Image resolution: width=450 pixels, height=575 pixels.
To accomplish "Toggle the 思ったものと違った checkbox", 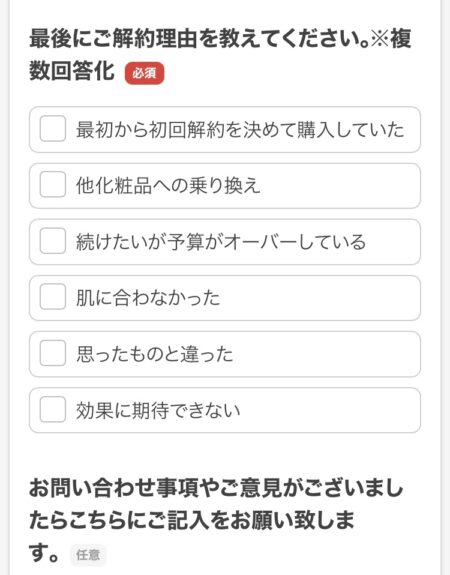I will 53,353.
